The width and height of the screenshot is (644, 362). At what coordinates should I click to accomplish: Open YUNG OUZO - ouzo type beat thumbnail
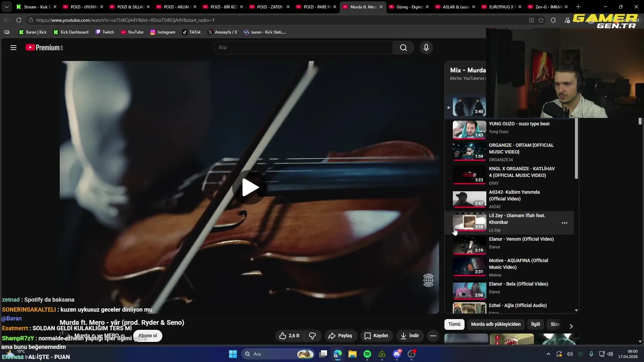tap(469, 130)
